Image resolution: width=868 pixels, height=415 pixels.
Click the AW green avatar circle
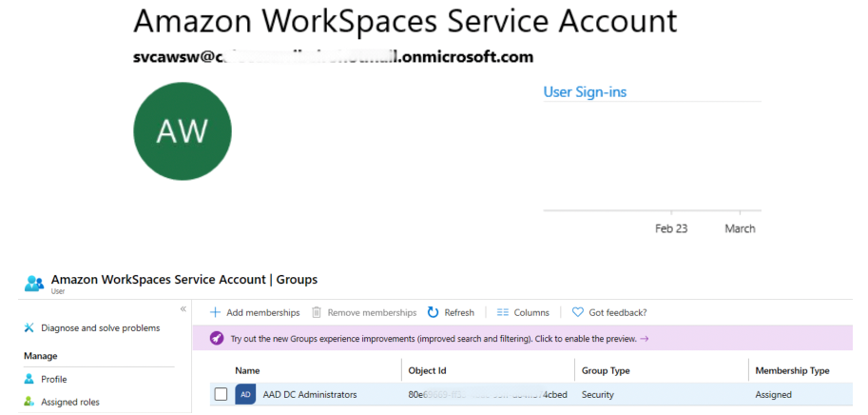click(x=183, y=130)
